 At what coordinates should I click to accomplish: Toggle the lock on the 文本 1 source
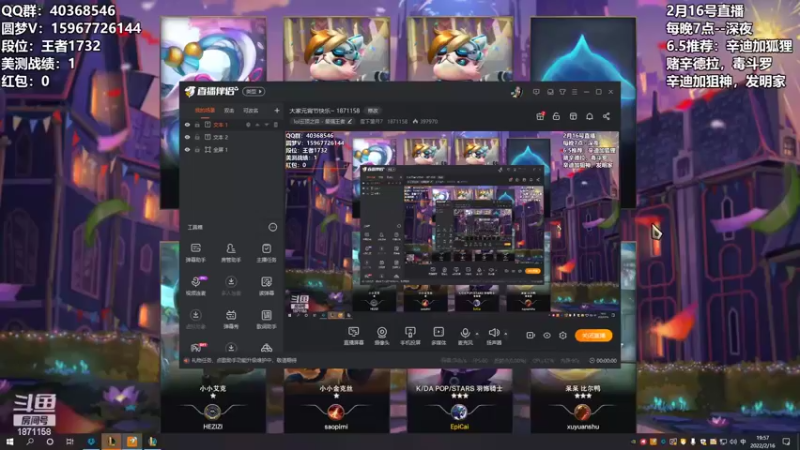pos(197,124)
